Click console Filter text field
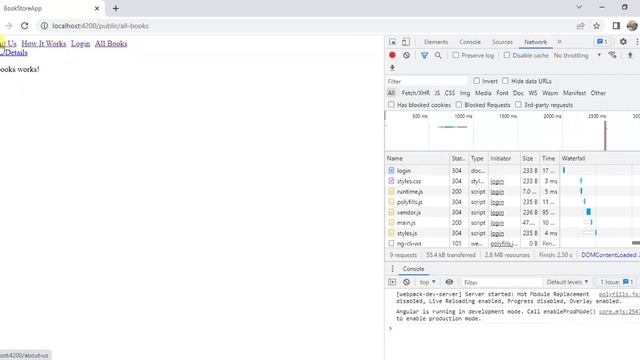Screen dimensions: 640x360 point(501,282)
